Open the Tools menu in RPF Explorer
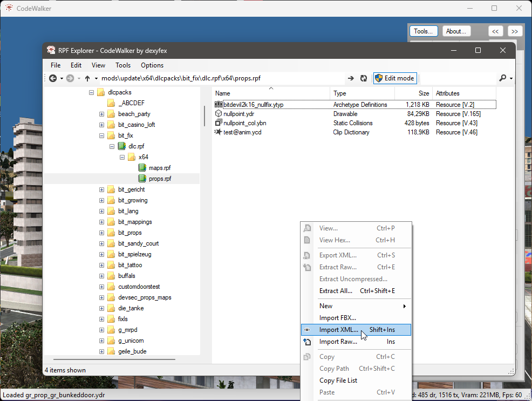The height and width of the screenshot is (401, 532). (123, 65)
